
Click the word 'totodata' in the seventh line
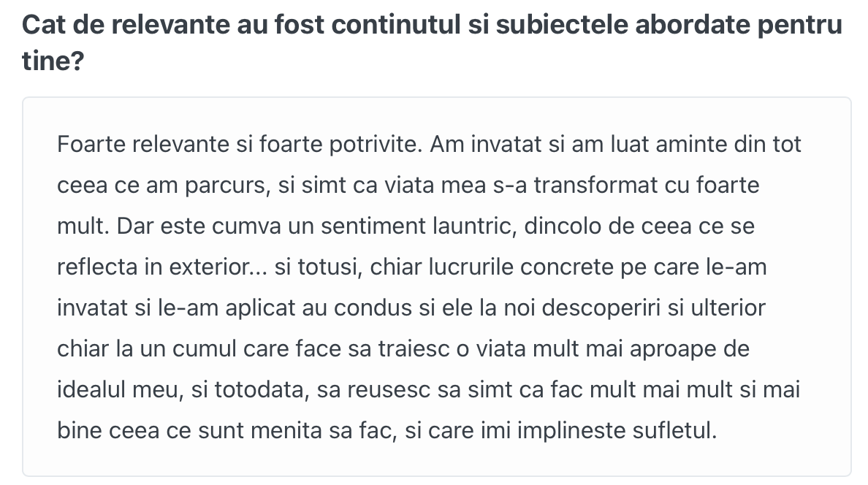[x=260, y=390]
